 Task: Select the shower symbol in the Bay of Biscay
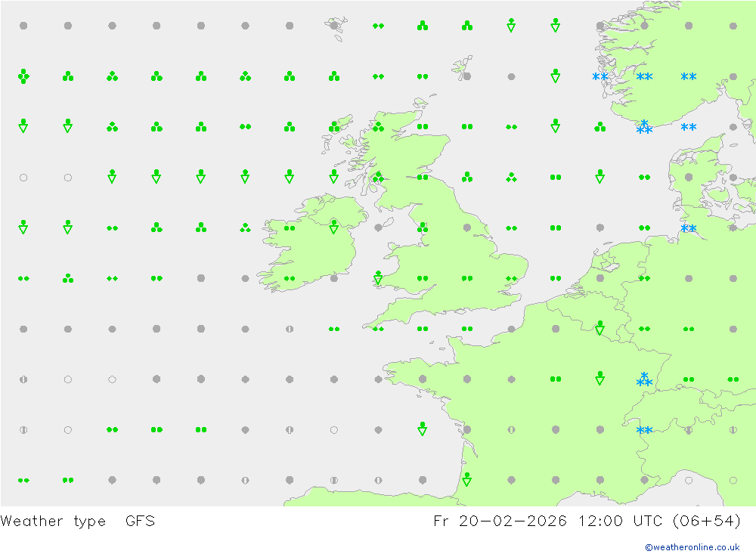(x=423, y=429)
